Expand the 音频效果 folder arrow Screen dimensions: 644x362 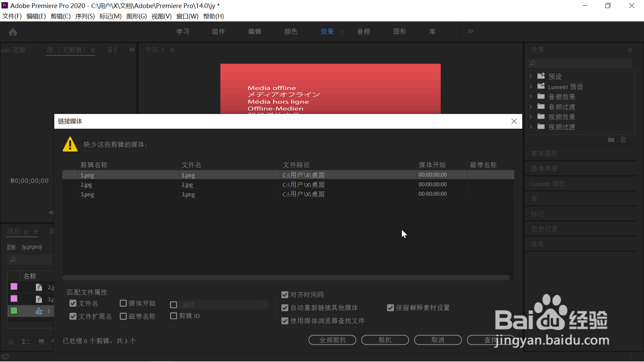click(x=531, y=97)
